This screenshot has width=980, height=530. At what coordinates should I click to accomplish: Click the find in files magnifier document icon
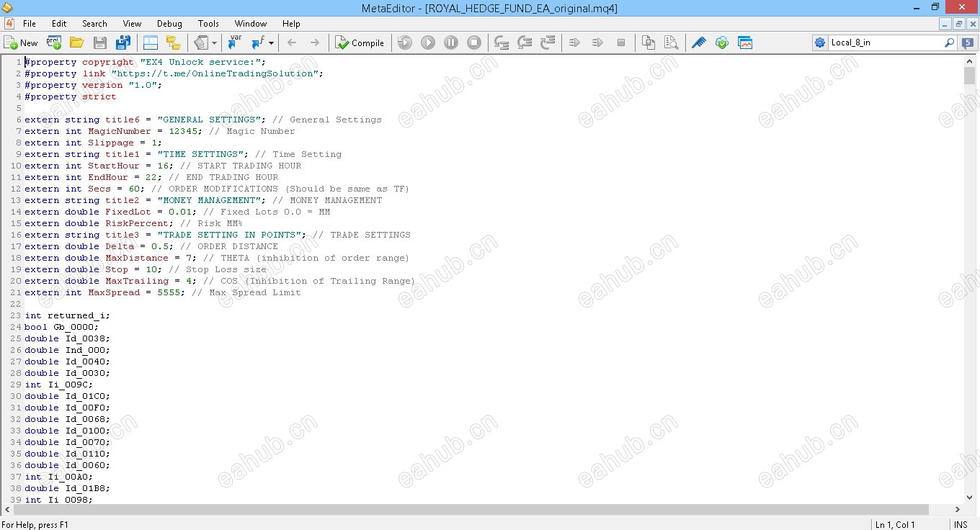click(671, 42)
